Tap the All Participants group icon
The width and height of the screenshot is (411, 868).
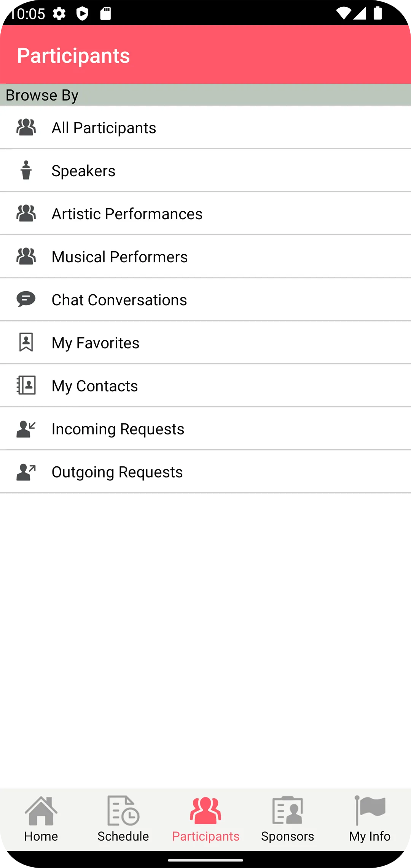(x=26, y=128)
